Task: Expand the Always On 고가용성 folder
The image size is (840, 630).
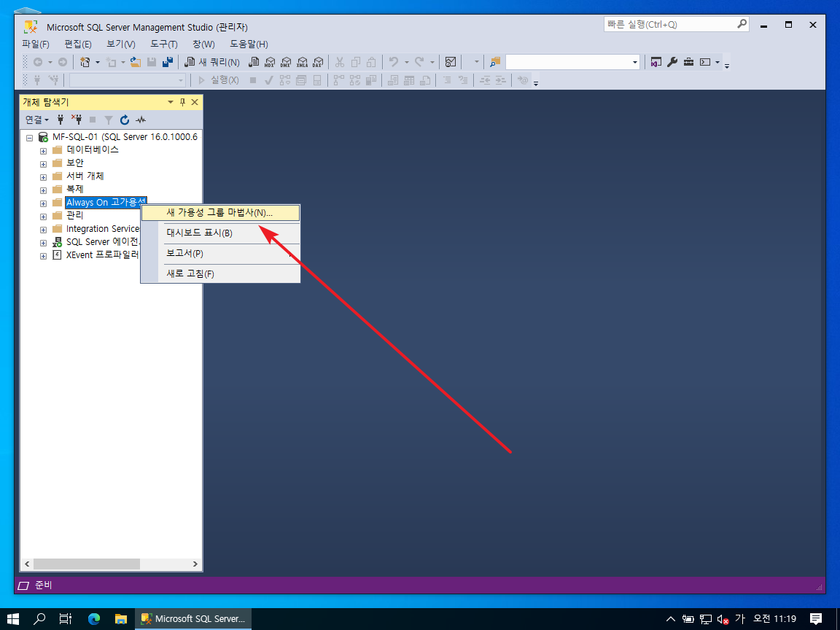Action: click(44, 203)
